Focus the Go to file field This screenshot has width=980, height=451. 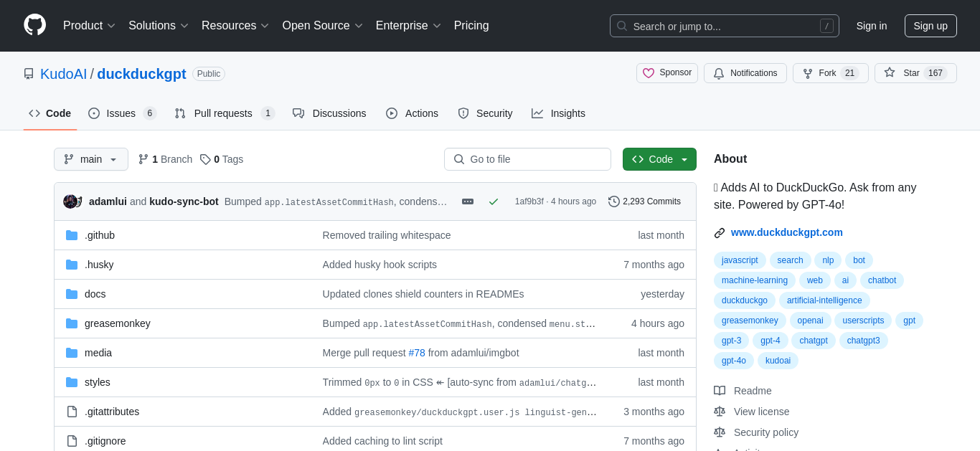click(x=527, y=159)
